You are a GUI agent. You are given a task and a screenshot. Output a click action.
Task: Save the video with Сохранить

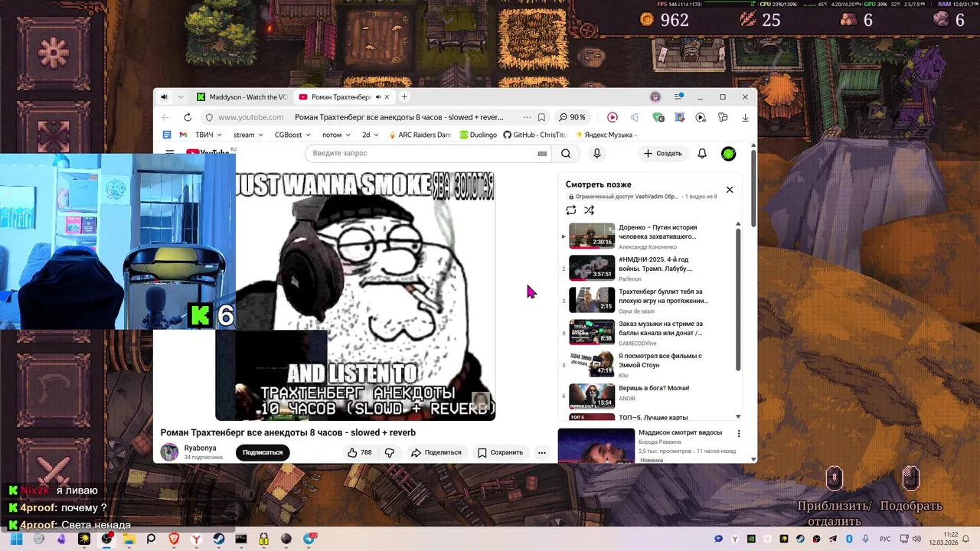(500, 452)
